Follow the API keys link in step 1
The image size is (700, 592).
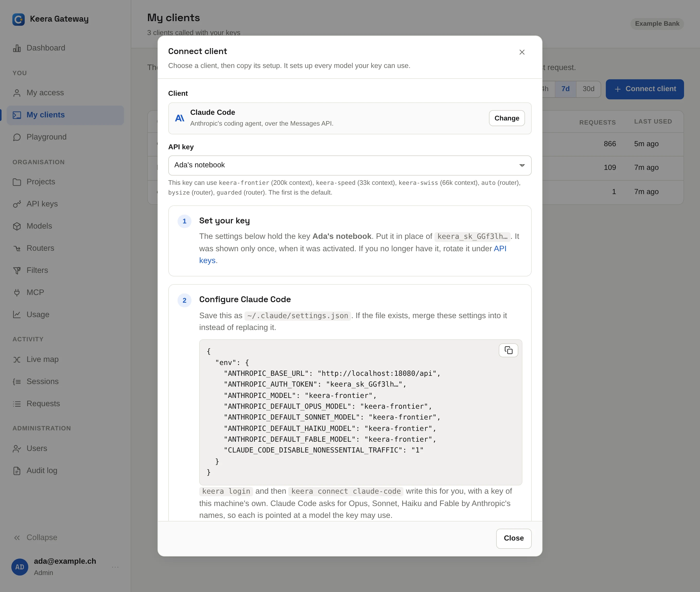click(x=500, y=249)
